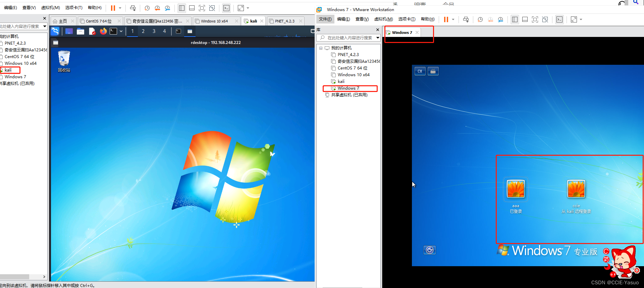Open the Recycle Bin on remote desktop

tap(64, 61)
